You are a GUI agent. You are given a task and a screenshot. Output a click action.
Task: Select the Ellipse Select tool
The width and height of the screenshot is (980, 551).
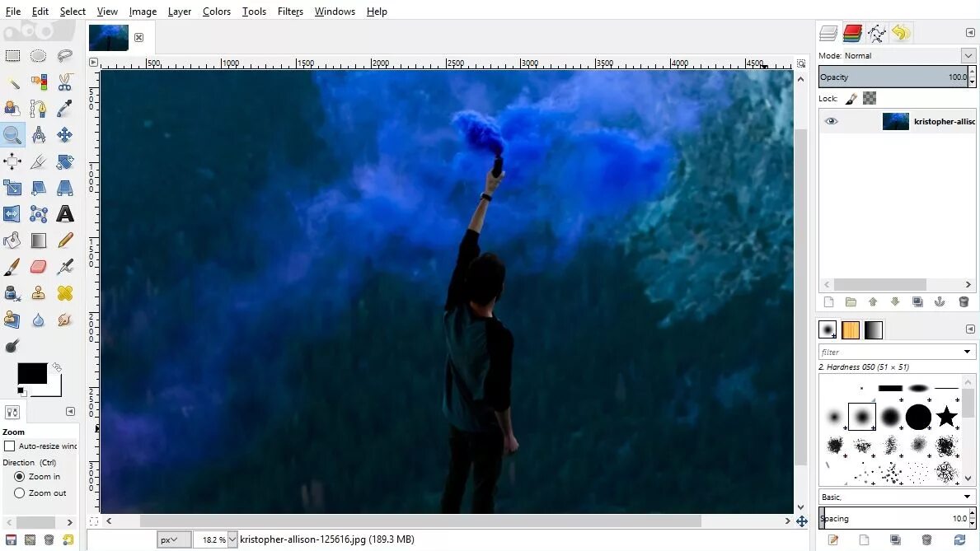pyautogui.click(x=38, y=56)
